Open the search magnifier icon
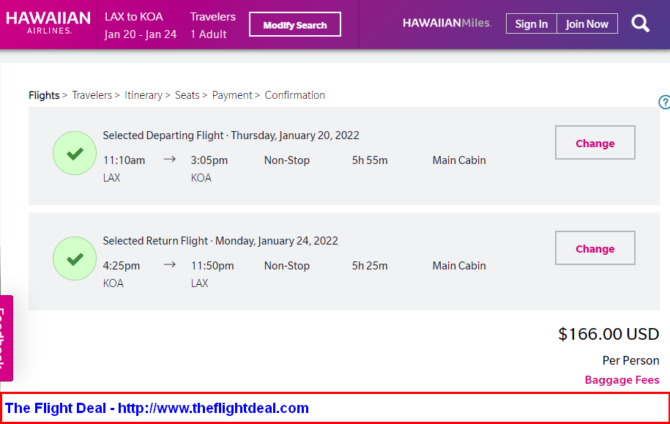Screen dimensions: 670x424 click(640, 24)
